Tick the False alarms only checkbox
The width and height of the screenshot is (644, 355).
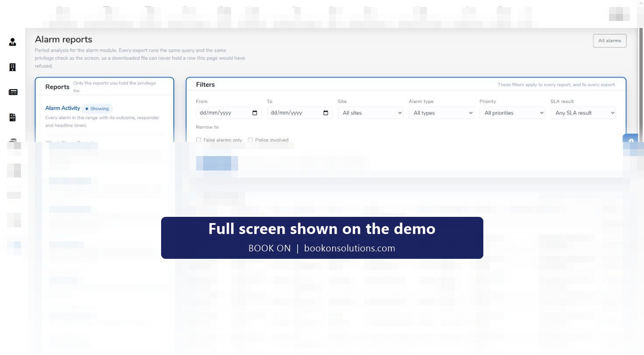[x=199, y=140]
